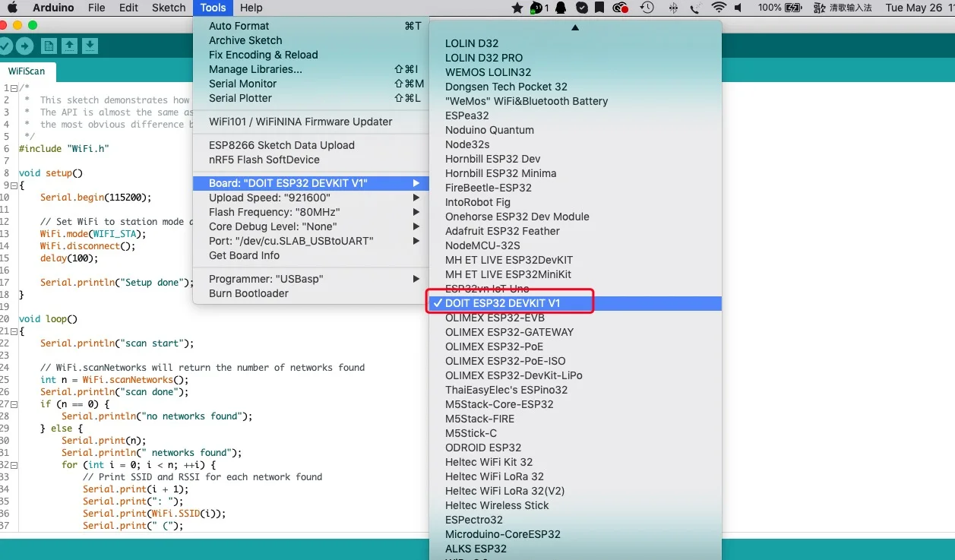Click the Open sketch up-arrow icon
955x560 pixels.
(70, 46)
